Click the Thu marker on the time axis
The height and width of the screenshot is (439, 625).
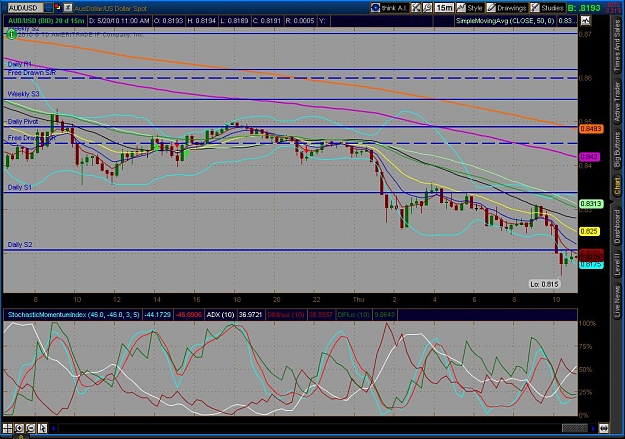[358, 299]
